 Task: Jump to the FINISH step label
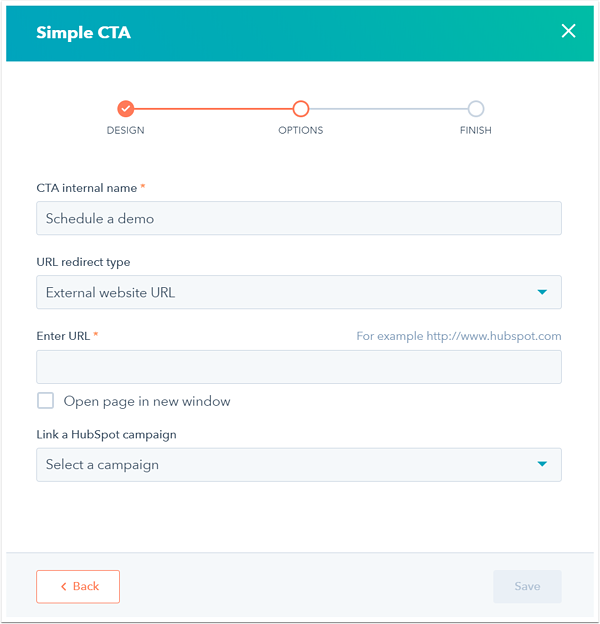click(476, 131)
